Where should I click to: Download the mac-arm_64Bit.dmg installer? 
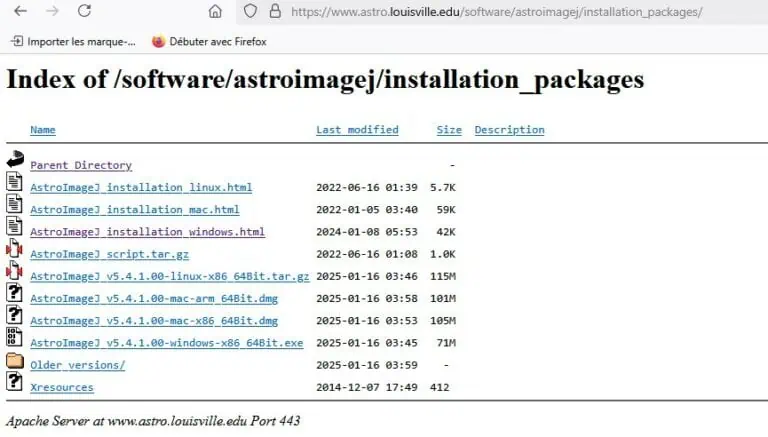[154, 298]
